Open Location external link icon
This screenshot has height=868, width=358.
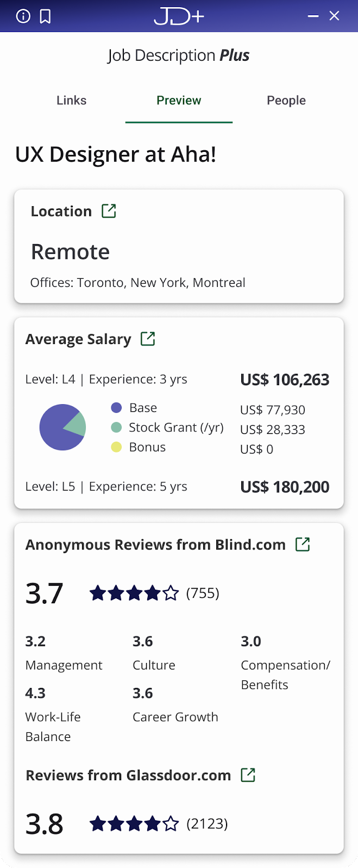click(109, 211)
